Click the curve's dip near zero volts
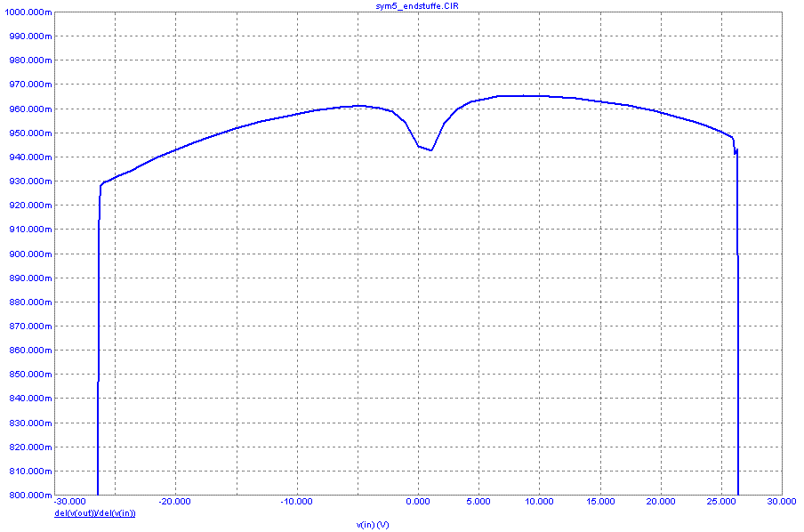 [430, 149]
